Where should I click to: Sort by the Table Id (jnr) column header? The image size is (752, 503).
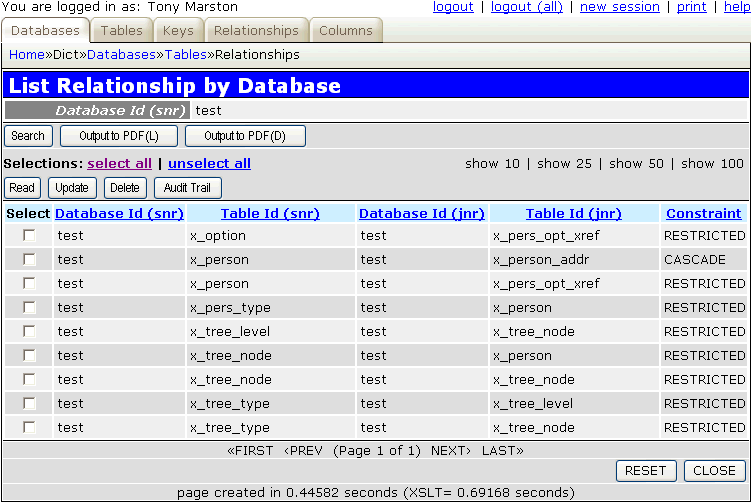pyautogui.click(x=573, y=213)
